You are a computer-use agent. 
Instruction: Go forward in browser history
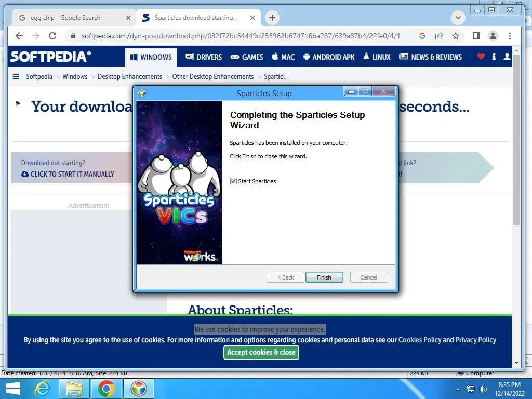point(36,36)
